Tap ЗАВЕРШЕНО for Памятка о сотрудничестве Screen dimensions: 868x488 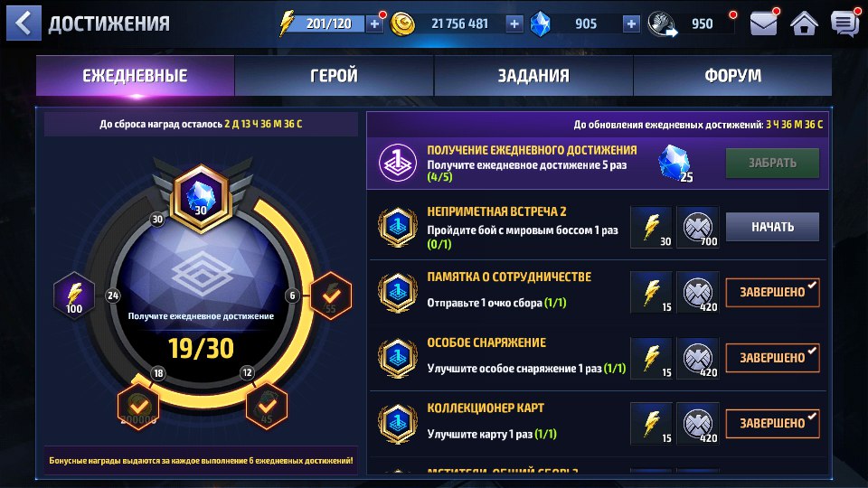point(772,292)
